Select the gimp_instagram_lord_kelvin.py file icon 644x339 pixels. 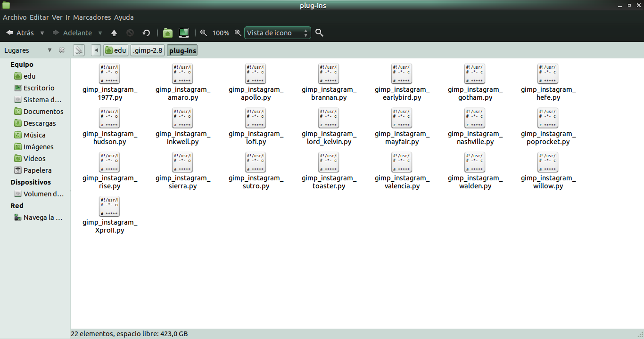[329, 118]
